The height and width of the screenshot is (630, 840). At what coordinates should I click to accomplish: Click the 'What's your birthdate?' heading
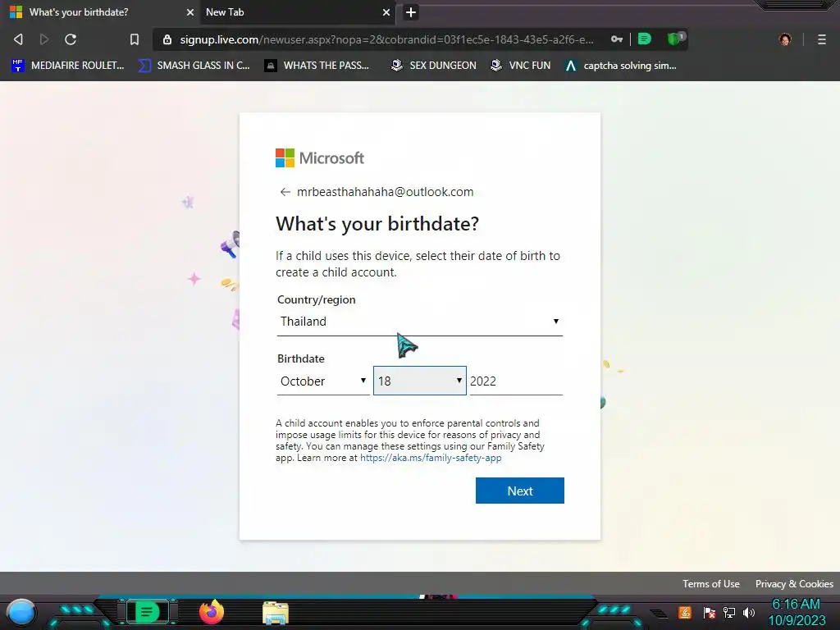tap(377, 224)
